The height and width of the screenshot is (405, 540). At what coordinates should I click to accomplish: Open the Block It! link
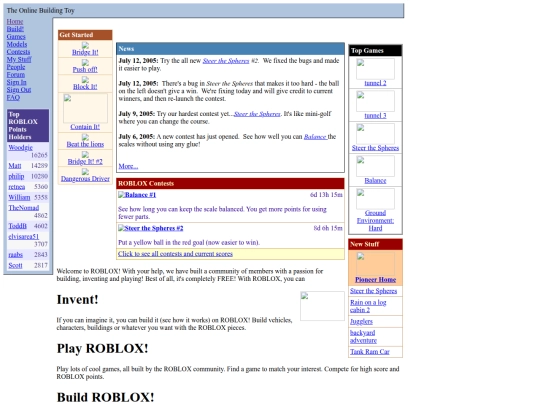click(85, 87)
